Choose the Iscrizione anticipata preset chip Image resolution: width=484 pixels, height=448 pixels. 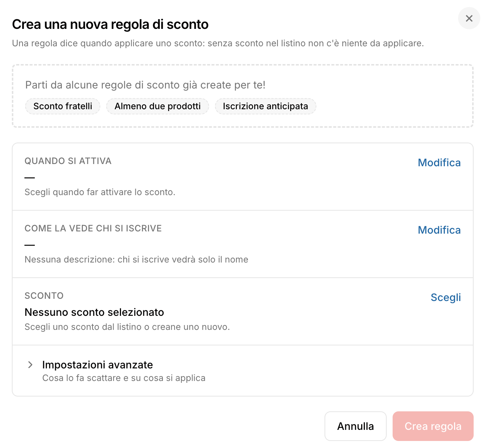tap(265, 106)
